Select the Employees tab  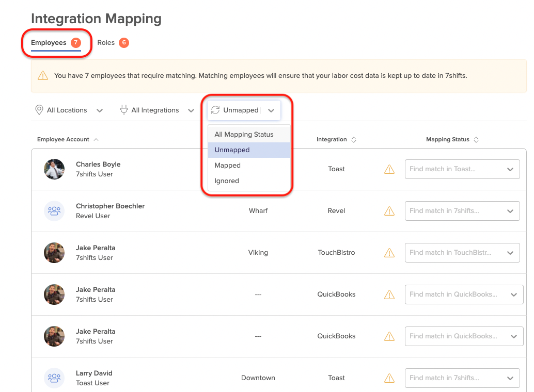49,43
